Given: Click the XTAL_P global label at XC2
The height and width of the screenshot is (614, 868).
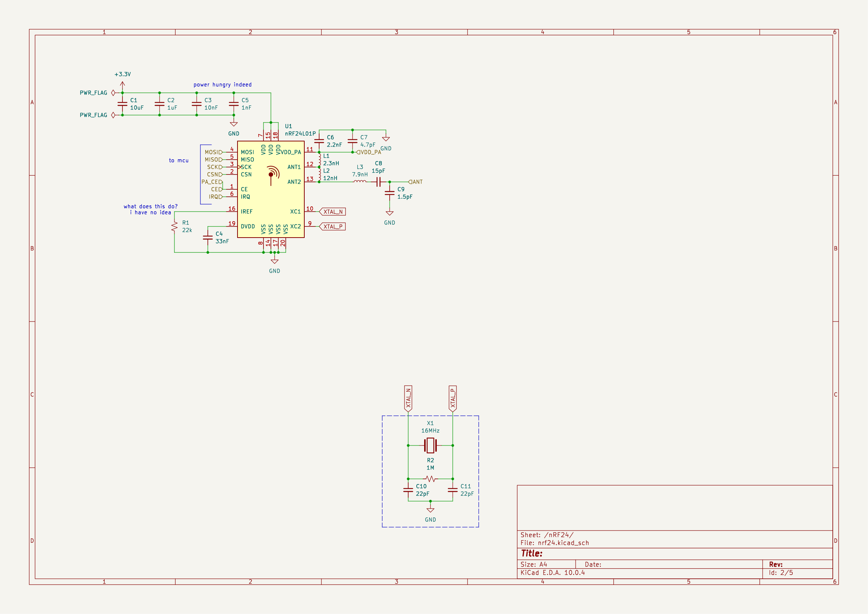Looking at the screenshot, I should (332, 226).
